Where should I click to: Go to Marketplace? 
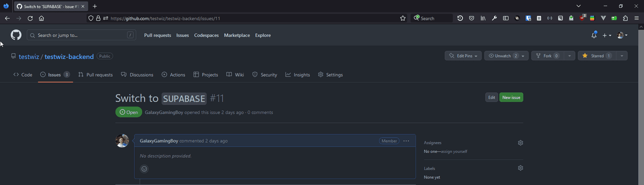pos(237,35)
